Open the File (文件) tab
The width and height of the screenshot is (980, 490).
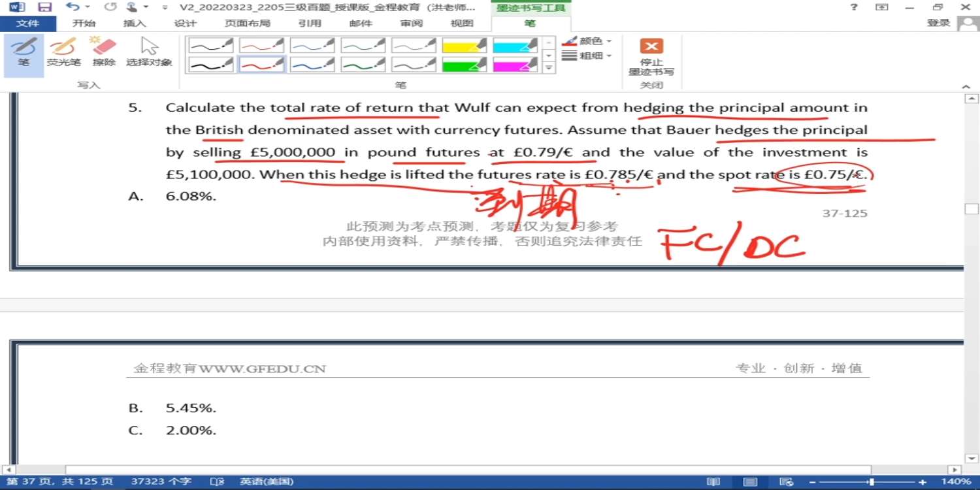[x=27, y=24]
